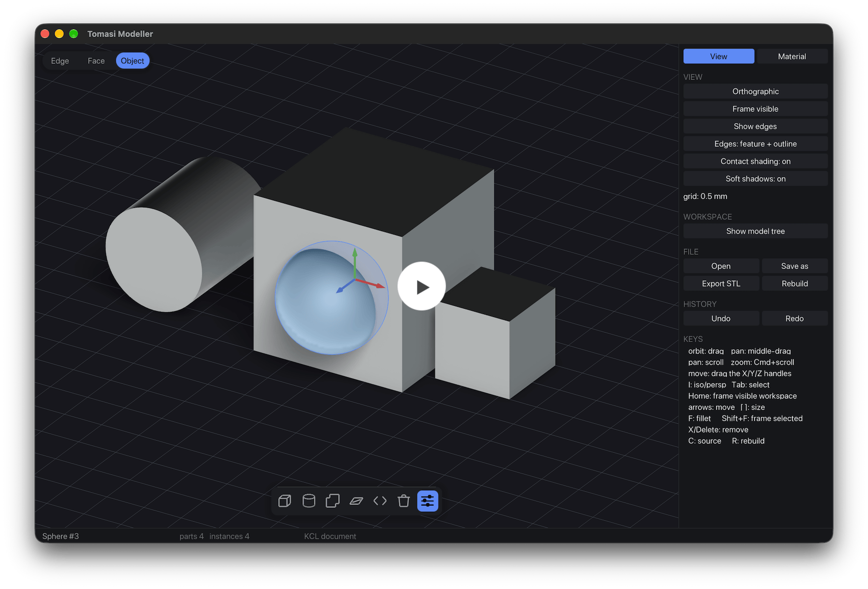Screen dimensions: 868x589
Task: Click the parts 4 status entry
Action: click(x=191, y=536)
